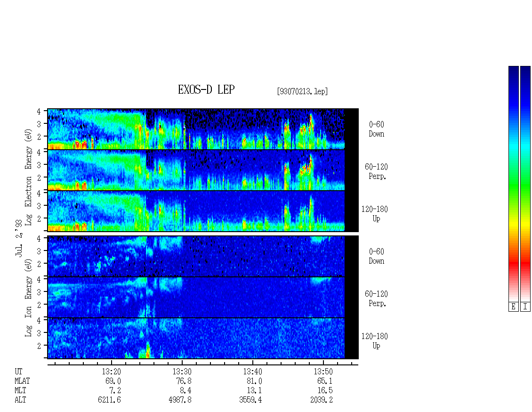Select the [93070213.lep] file name label
532x412 pixels.
pyautogui.click(x=302, y=91)
